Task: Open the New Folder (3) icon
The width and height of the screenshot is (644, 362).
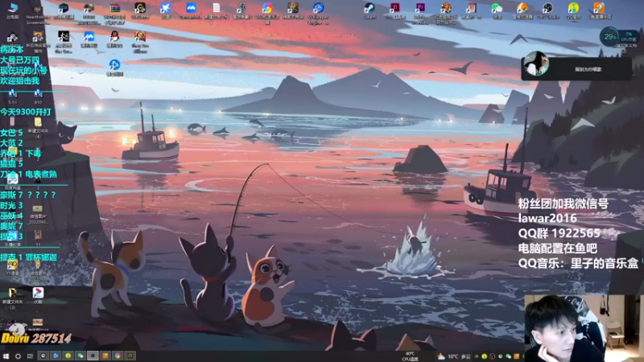Action: pos(12,298)
